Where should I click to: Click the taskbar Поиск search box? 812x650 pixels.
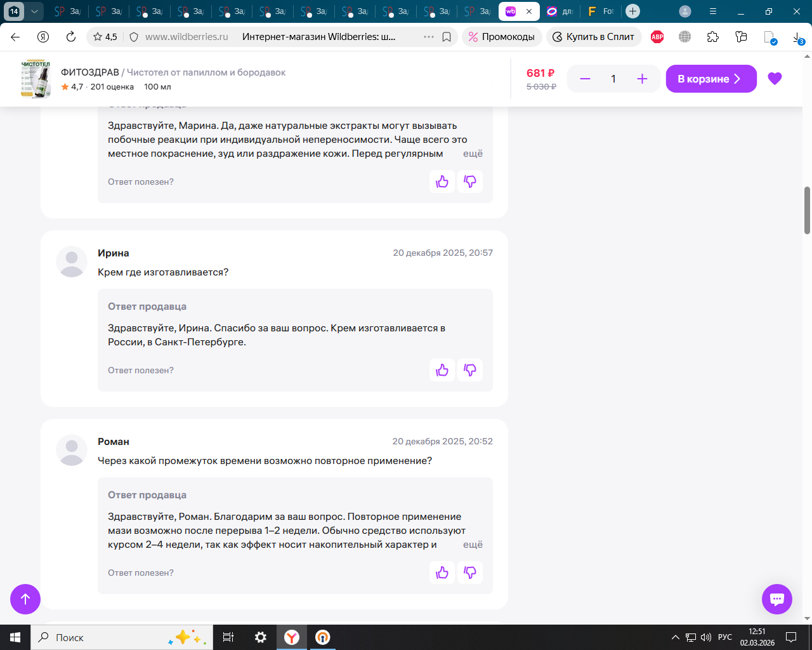(122, 637)
